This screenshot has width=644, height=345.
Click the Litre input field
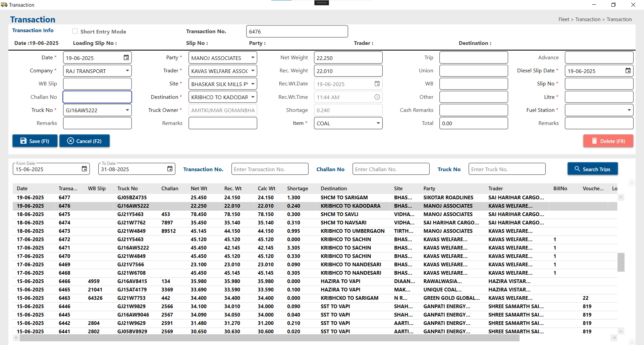click(599, 97)
